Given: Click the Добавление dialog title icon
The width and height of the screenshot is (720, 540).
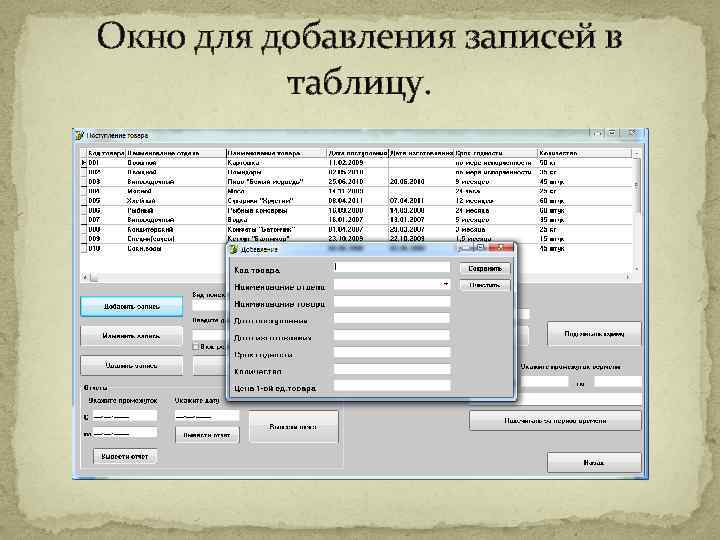Looking at the screenshot, I should tap(234, 249).
